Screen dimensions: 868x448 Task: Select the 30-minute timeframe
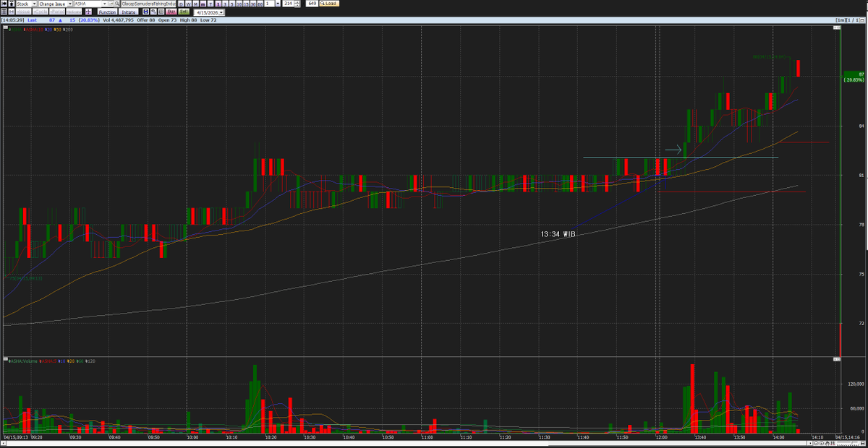253,4
